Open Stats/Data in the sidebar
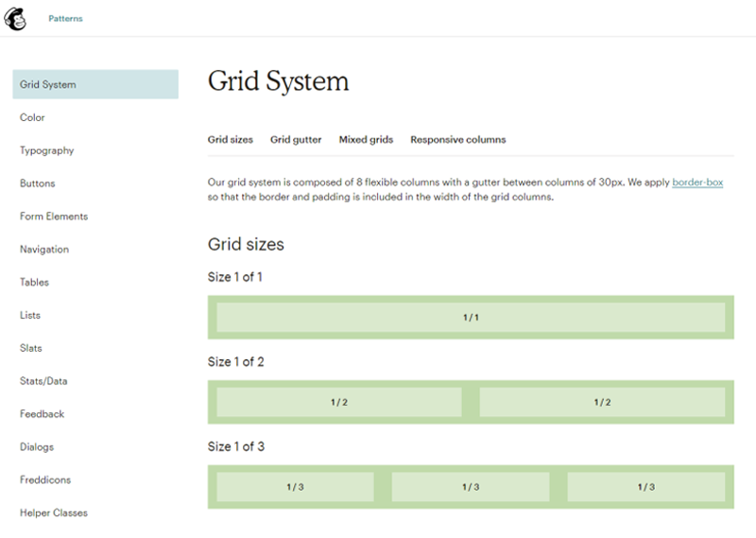Viewport: 756px width, 538px height. 43,381
